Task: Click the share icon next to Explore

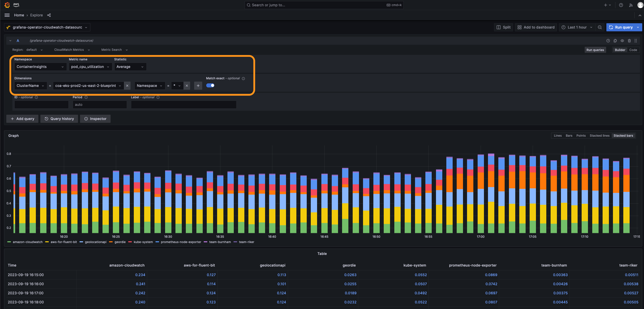Action: [49, 15]
